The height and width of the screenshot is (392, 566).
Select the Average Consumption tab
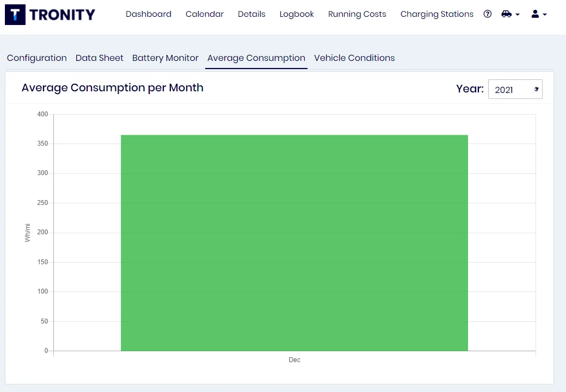pos(256,58)
